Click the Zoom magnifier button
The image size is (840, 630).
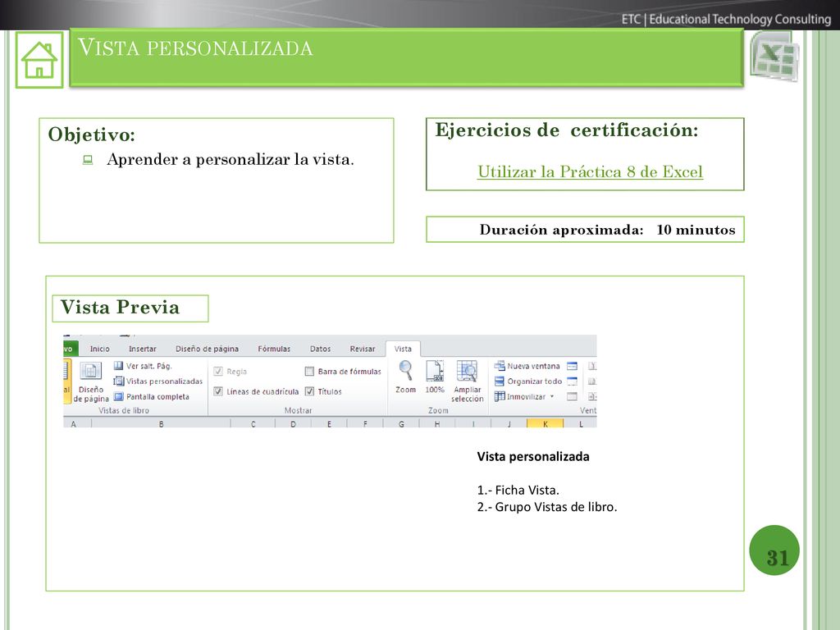click(x=405, y=377)
